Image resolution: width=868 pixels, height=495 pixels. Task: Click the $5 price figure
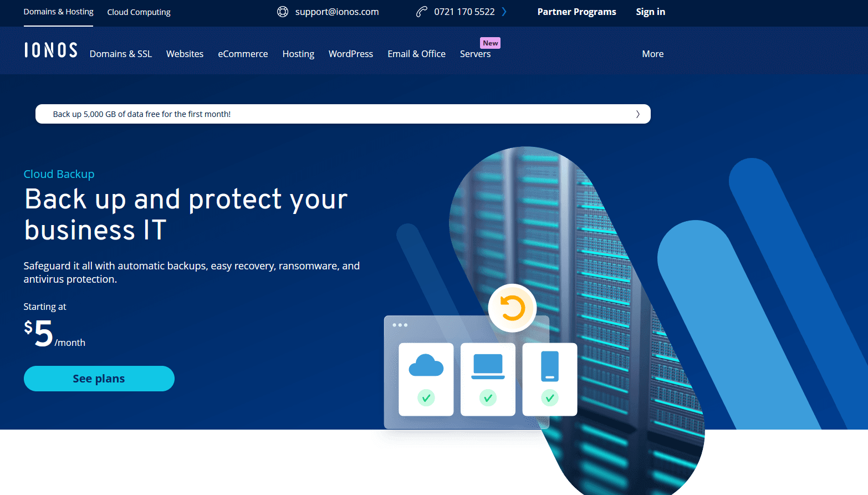[39, 333]
